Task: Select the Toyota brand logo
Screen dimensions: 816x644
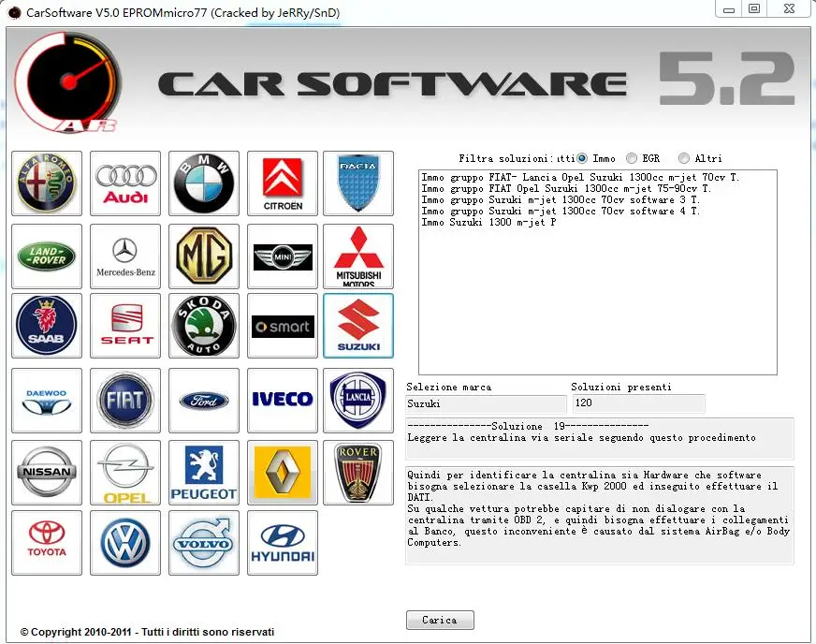Action: coord(47,543)
